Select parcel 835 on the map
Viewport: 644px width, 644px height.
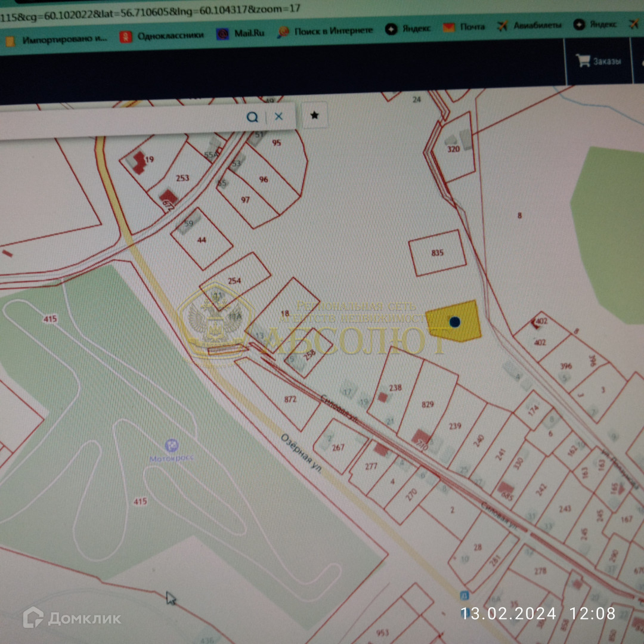[x=438, y=253]
